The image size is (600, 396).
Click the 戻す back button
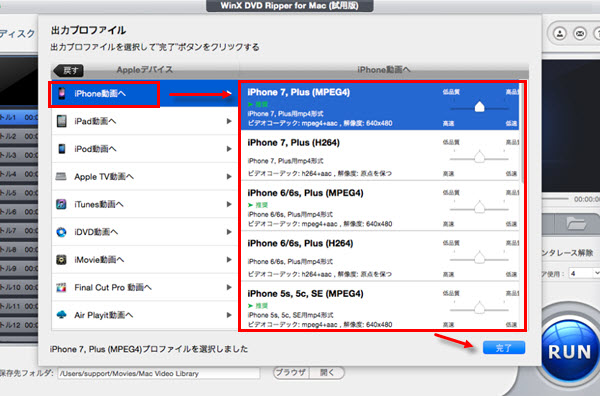pyautogui.click(x=69, y=70)
